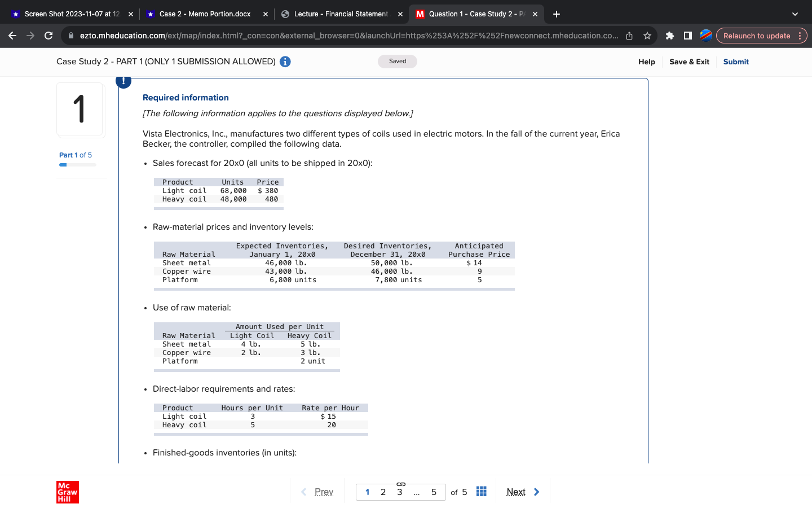Click the McGraw Hill logo
This screenshot has height=508, width=812.
point(68,492)
